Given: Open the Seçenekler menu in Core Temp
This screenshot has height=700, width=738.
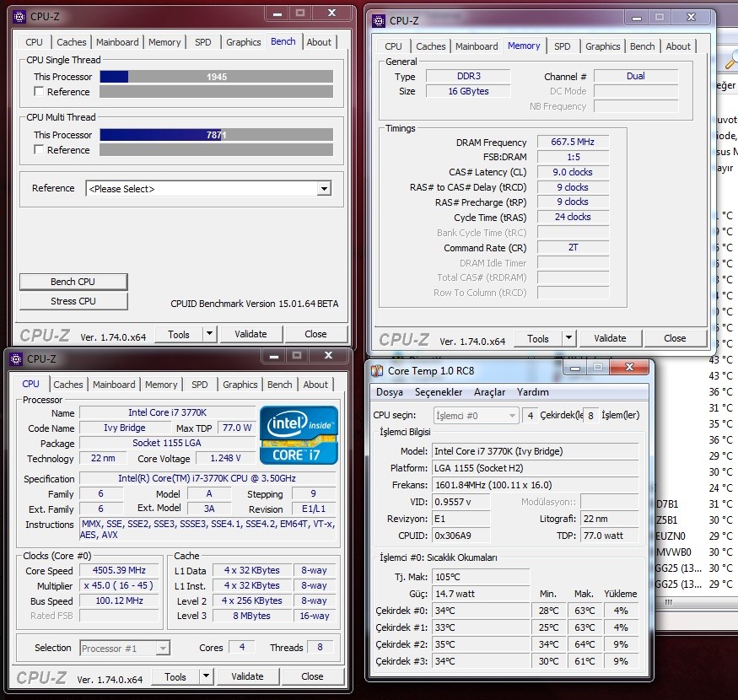Looking at the screenshot, I should coord(439,392).
